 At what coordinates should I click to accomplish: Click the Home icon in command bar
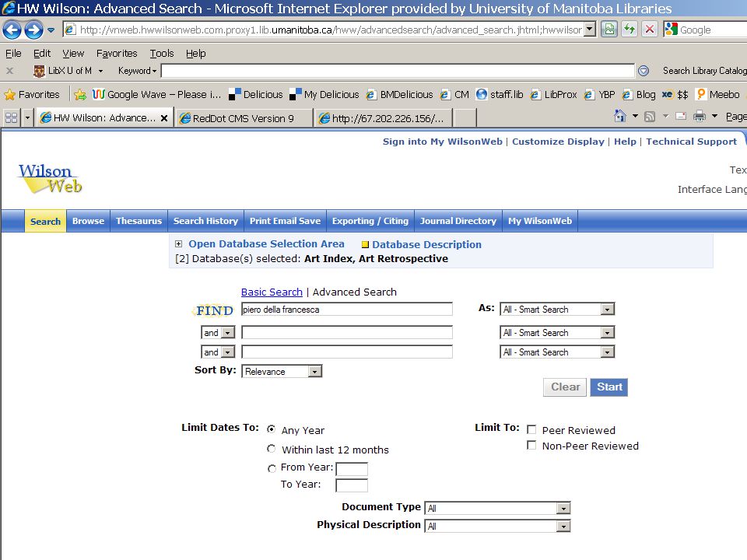click(619, 116)
